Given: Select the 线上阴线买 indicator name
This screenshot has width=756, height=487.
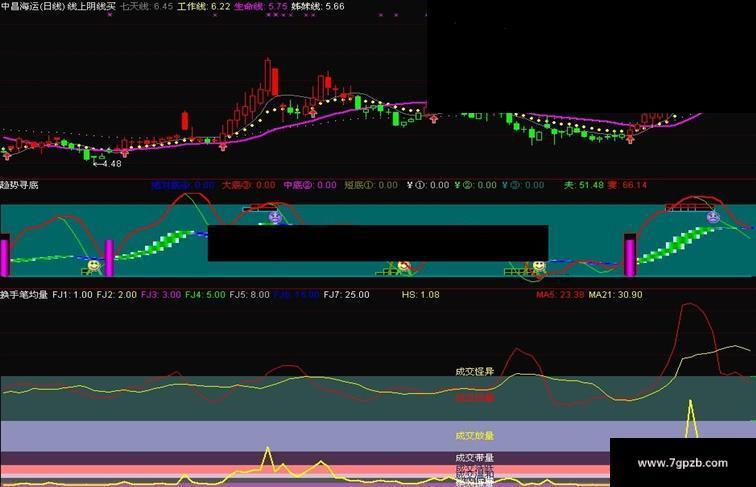Looking at the screenshot, I should point(92,6).
